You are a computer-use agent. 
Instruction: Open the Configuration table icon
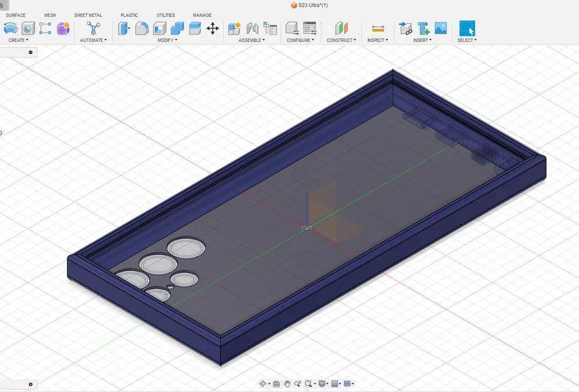point(310,28)
